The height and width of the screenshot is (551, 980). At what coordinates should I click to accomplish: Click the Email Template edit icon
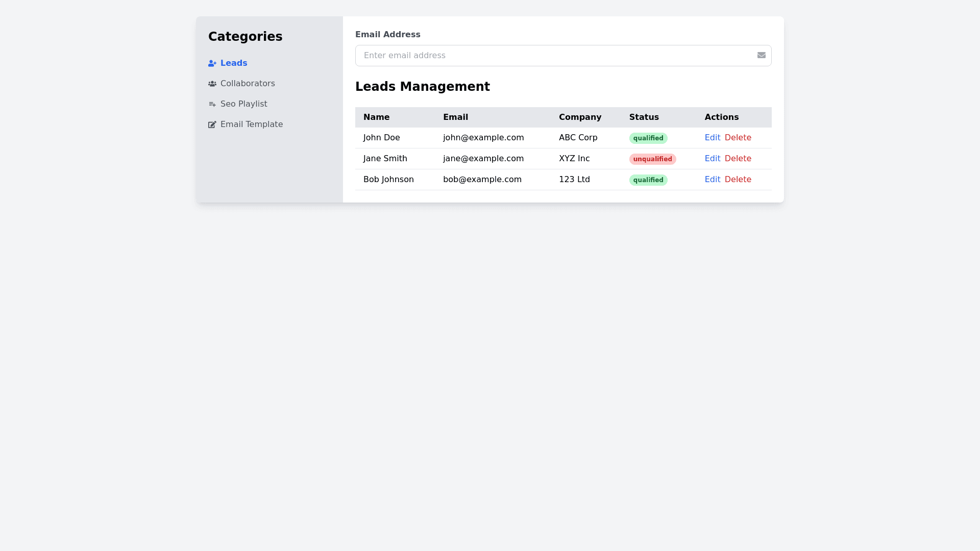212,125
